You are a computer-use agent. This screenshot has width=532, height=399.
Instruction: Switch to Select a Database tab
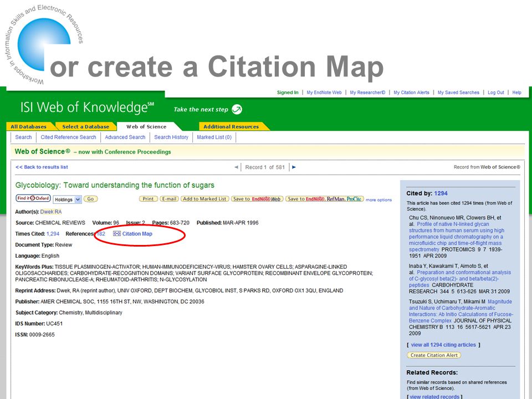(x=86, y=126)
